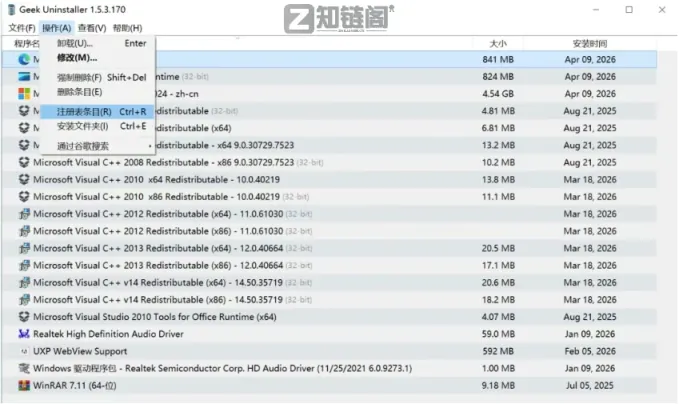Click the Microsoft Office icon beside 4.54 GB row
The image size is (679, 404).
[x=24, y=94]
